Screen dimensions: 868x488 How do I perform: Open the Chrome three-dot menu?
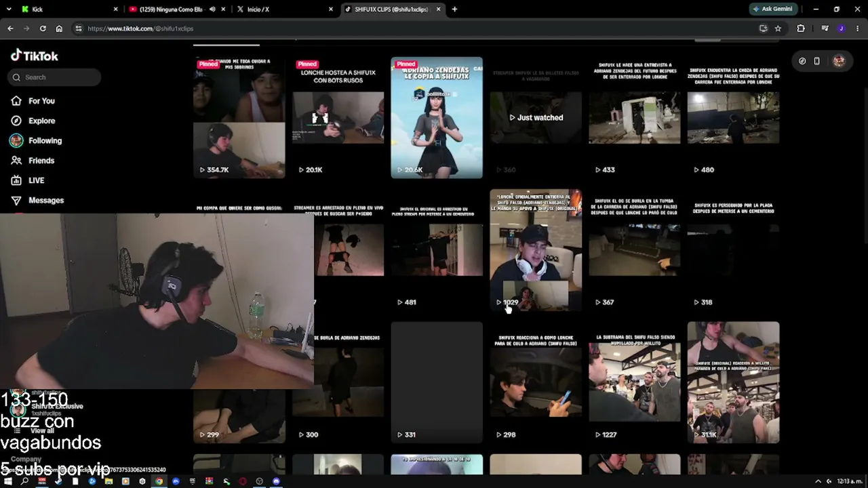(x=858, y=28)
